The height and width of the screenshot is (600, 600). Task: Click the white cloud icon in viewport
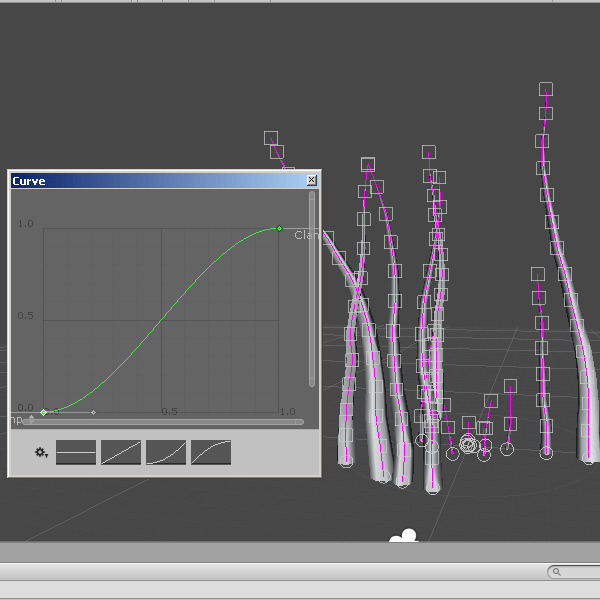pos(403,538)
